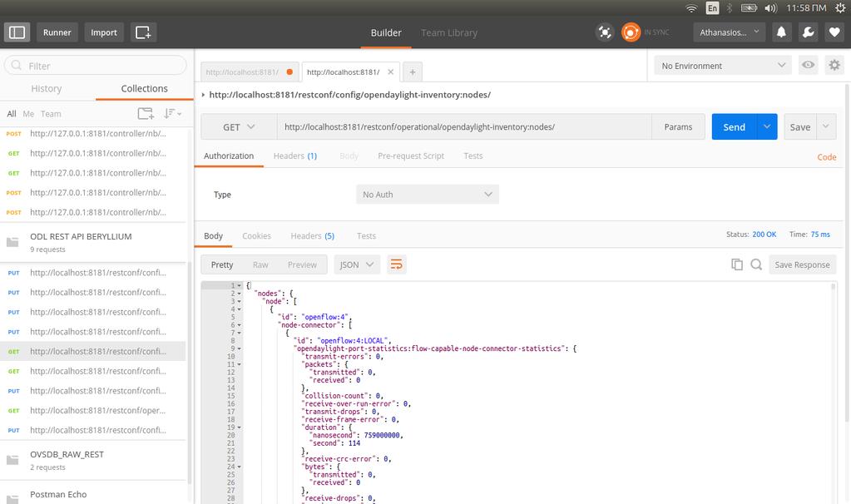Image resolution: width=851 pixels, height=504 pixels.
Task: Expand the request name disclosure triangle
Action: tap(203, 95)
